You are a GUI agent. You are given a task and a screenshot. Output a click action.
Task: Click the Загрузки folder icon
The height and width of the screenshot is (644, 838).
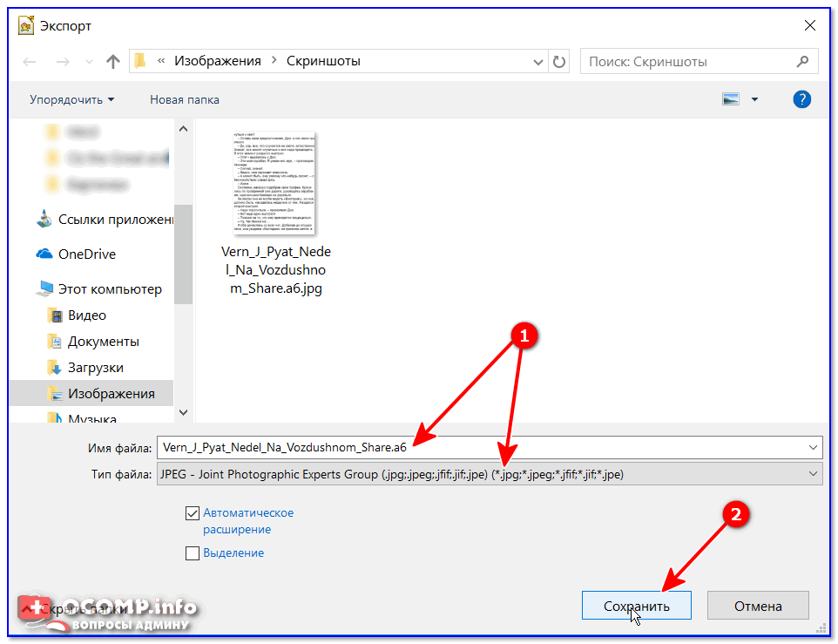tap(55, 368)
